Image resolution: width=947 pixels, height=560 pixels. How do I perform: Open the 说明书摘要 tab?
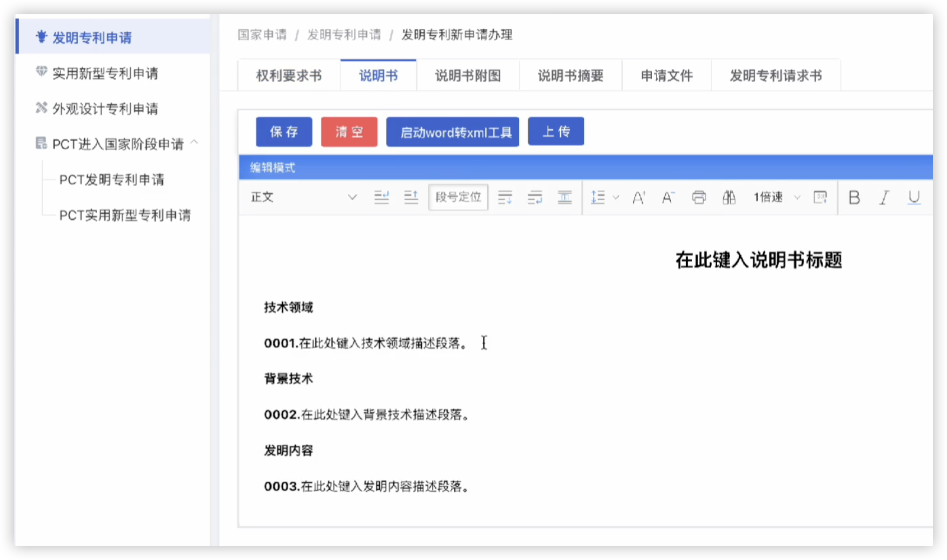point(570,75)
